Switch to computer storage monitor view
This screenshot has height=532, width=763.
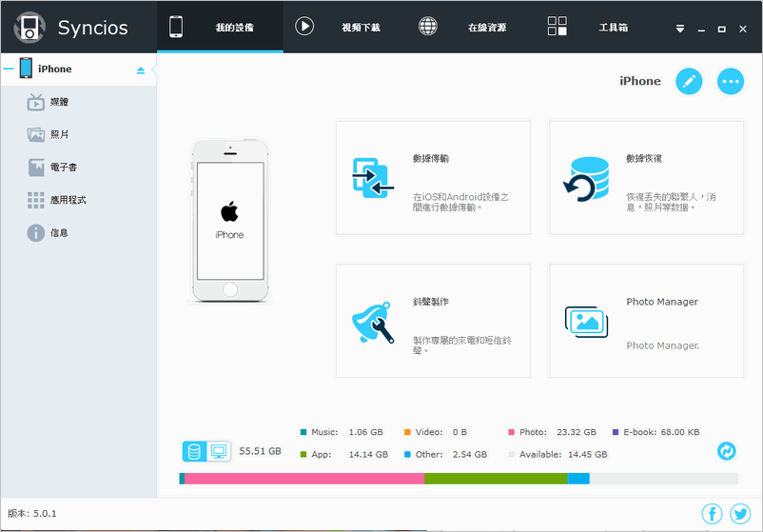click(x=219, y=451)
